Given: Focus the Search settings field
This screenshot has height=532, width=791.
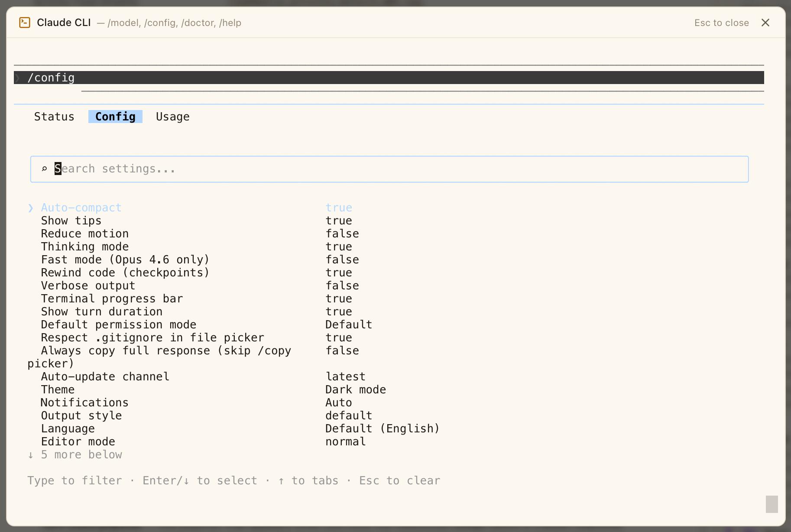Looking at the screenshot, I should [x=389, y=169].
